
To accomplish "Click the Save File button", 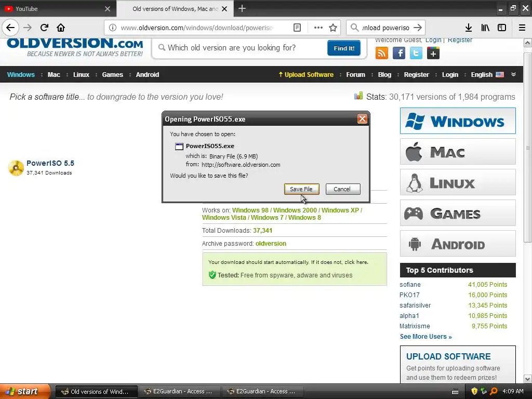I will (301, 189).
